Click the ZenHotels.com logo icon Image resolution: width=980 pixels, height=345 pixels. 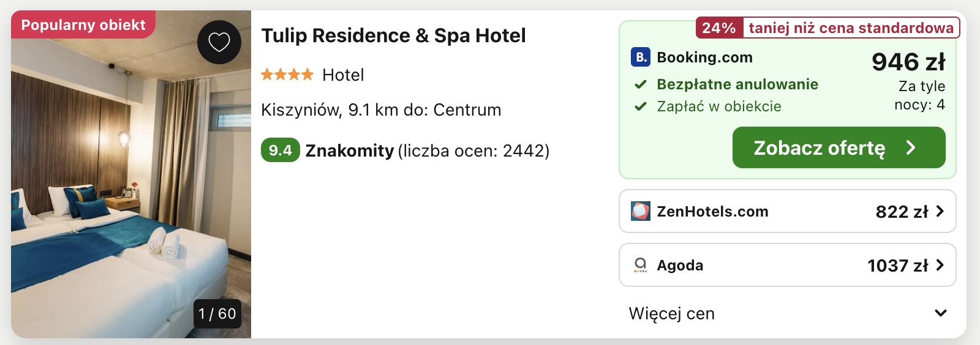[x=641, y=211]
